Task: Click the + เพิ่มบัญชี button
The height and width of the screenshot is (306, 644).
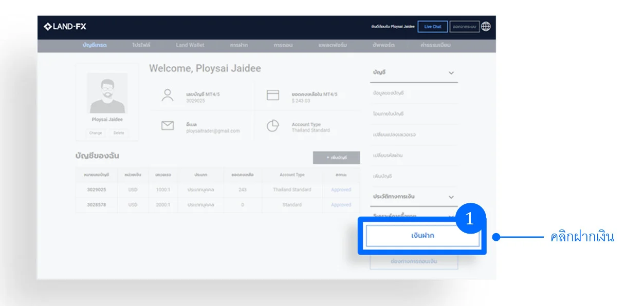Action: (336, 158)
